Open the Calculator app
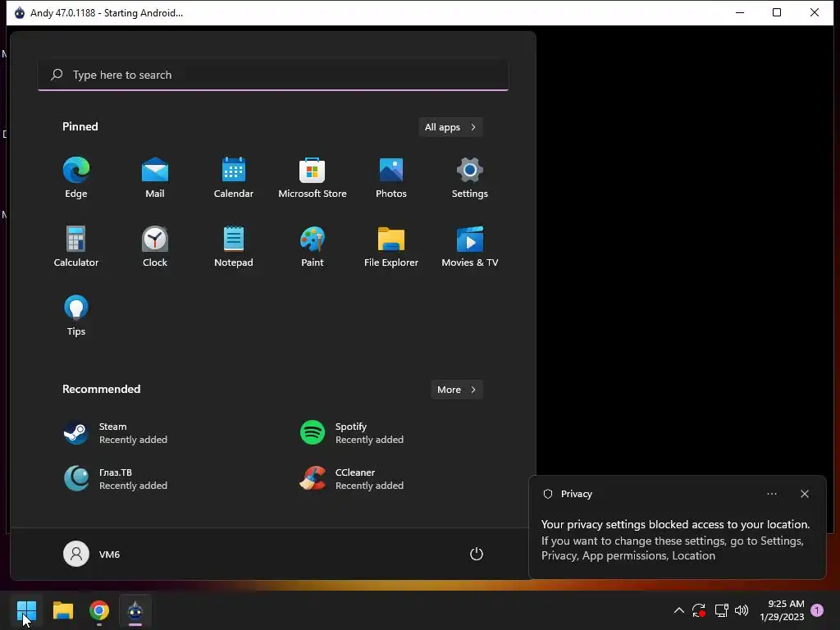This screenshot has width=840, height=630. coord(76,246)
